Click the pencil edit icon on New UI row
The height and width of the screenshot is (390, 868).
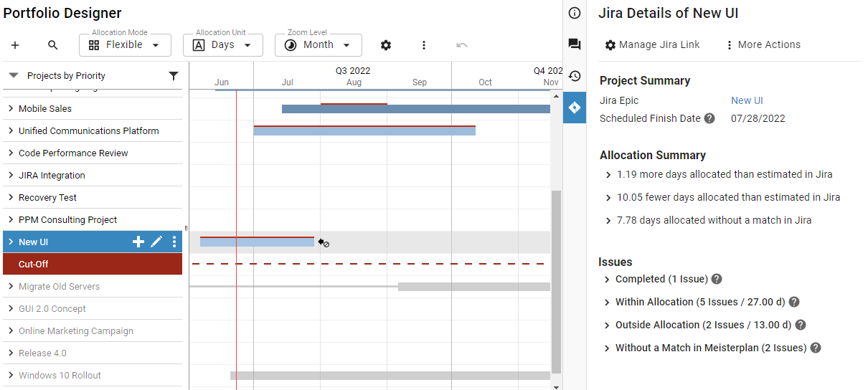[156, 242]
